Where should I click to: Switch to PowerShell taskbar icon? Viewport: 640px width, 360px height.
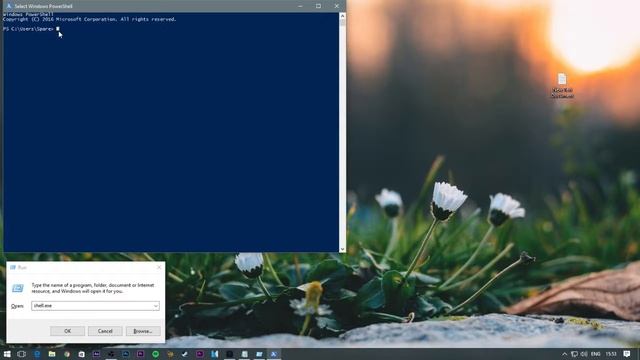(274, 354)
